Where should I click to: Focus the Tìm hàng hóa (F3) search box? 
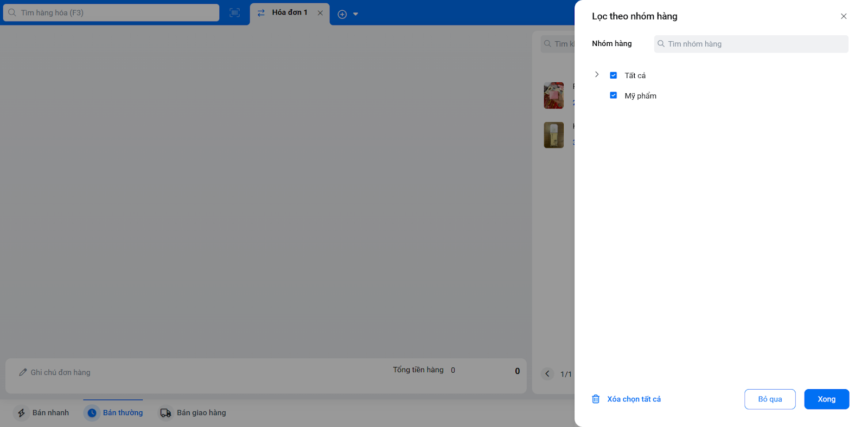coord(111,12)
